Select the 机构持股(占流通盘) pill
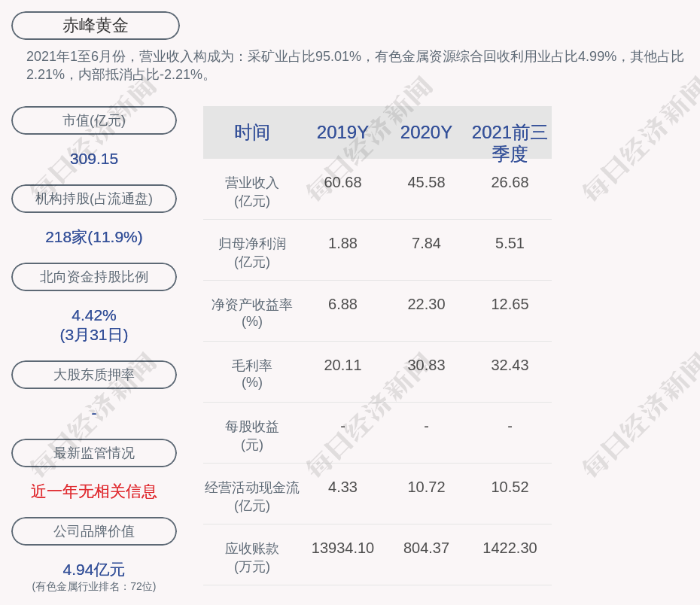700x605 pixels. pyautogui.click(x=94, y=199)
